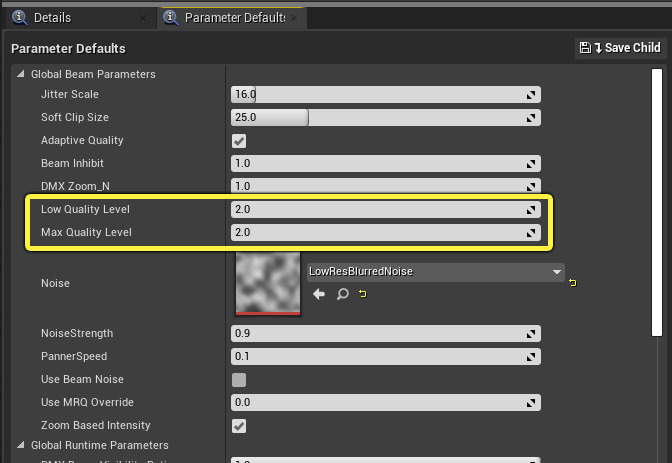
Task: Click the use-selected-asset arrow under Noise
Action: pos(319,294)
